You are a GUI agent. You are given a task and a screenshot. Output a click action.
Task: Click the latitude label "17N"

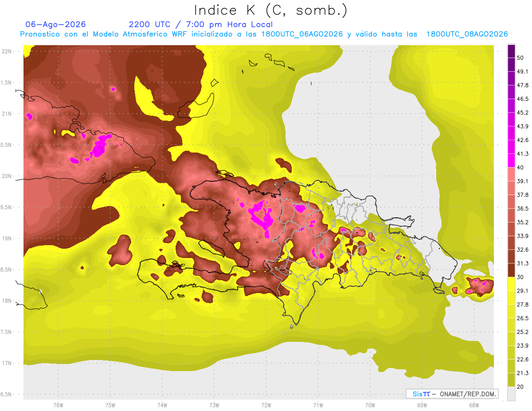click(8, 363)
